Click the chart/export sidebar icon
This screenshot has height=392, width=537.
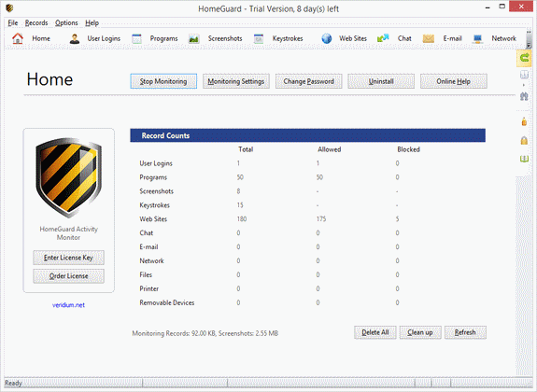tap(524, 75)
